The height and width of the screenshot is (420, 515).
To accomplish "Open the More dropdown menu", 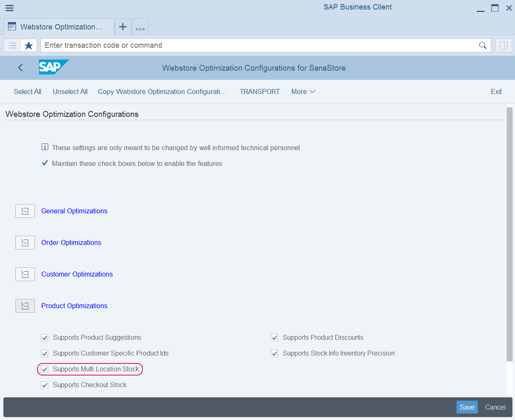I will point(303,91).
